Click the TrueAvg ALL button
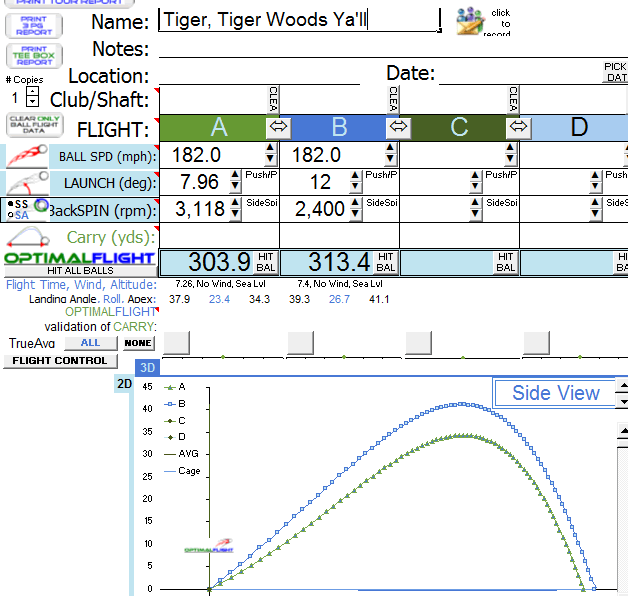 coord(91,343)
